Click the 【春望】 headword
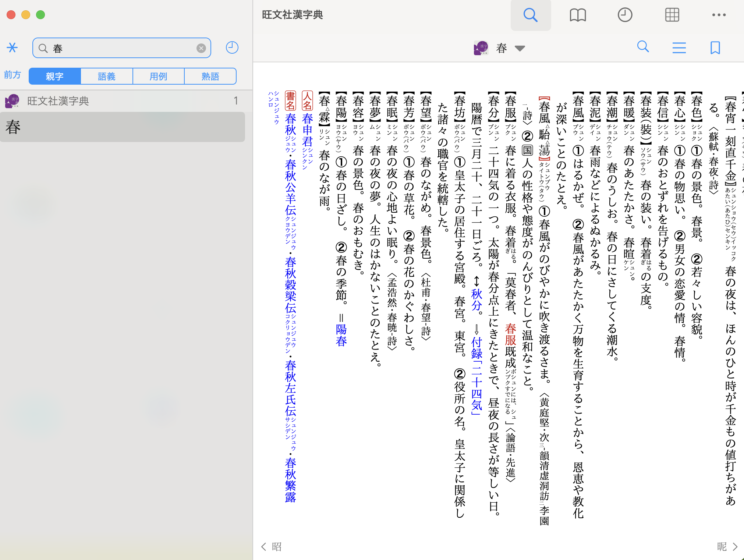Screen dimensions: 744x560 pyautogui.click(x=426, y=107)
